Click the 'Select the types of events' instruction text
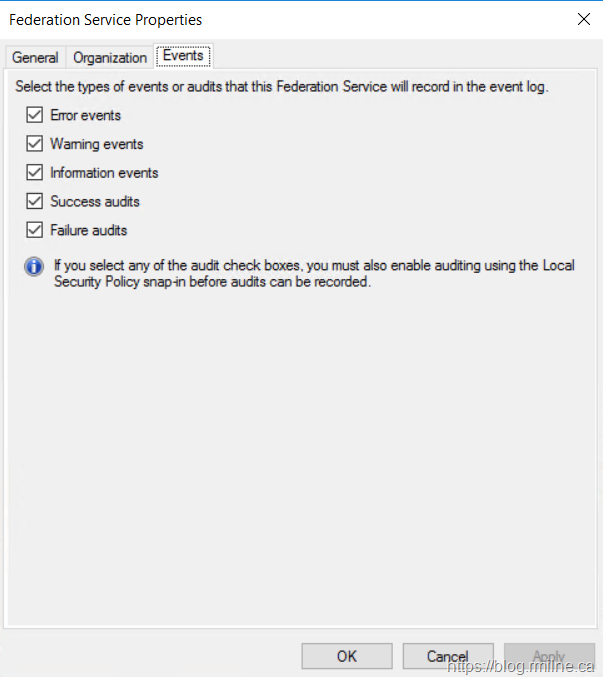 coord(282,87)
